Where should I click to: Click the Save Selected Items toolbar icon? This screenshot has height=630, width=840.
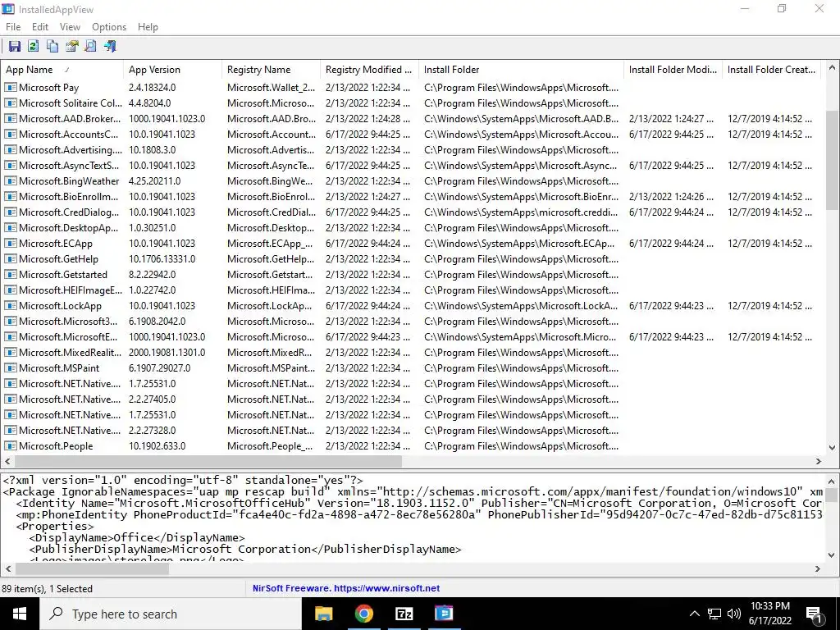point(15,46)
